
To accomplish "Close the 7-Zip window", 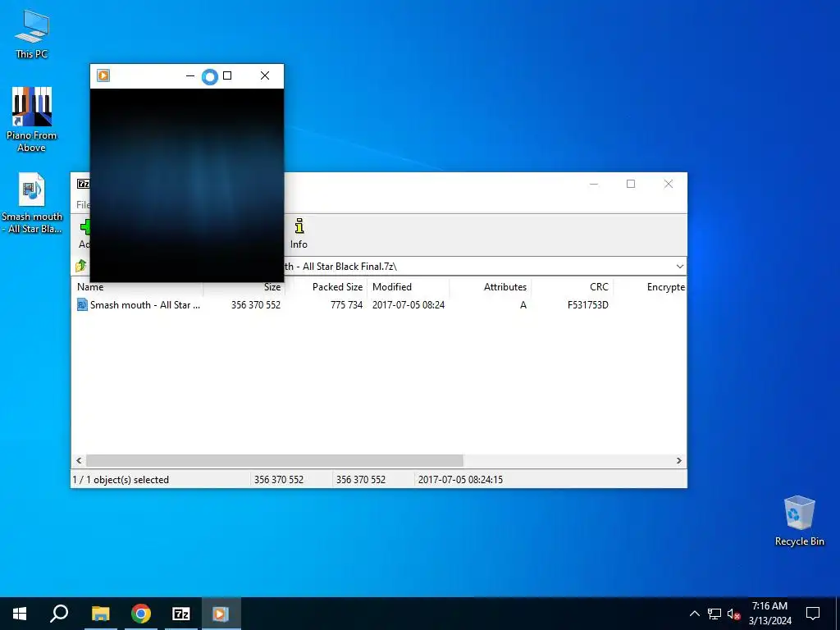I will click(668, 184).
